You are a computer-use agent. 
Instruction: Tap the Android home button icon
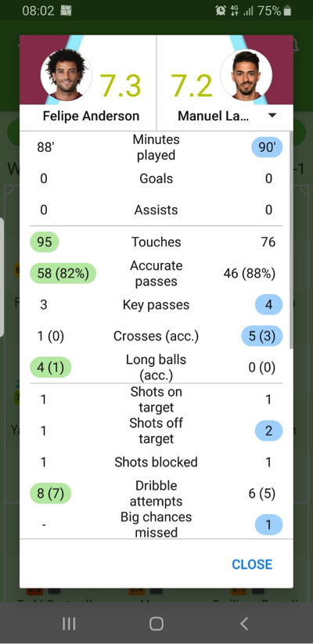pyautogui.click(x=156, y=624)
